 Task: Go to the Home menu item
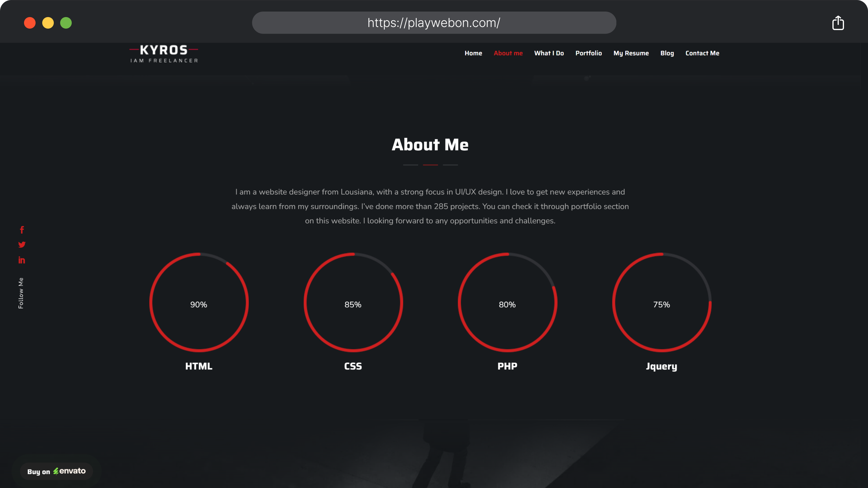[x=473, y=53]
